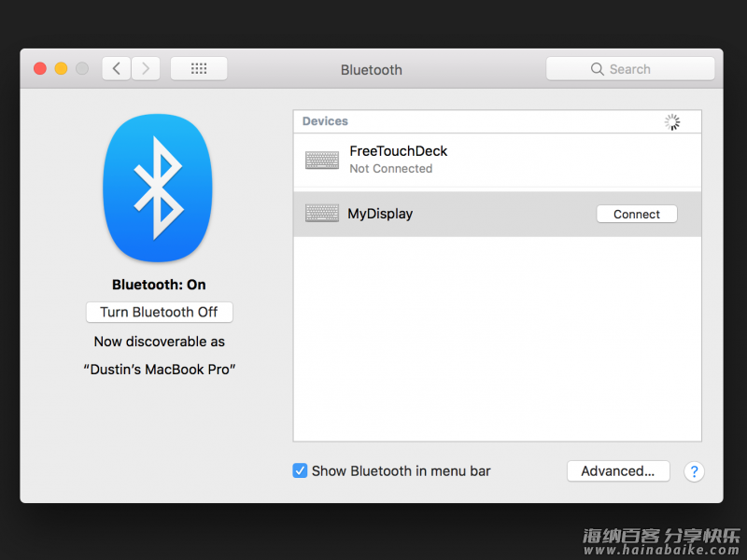Click the Devices list header
Viewport: 747px width, 560px height.
click(498, 121)
